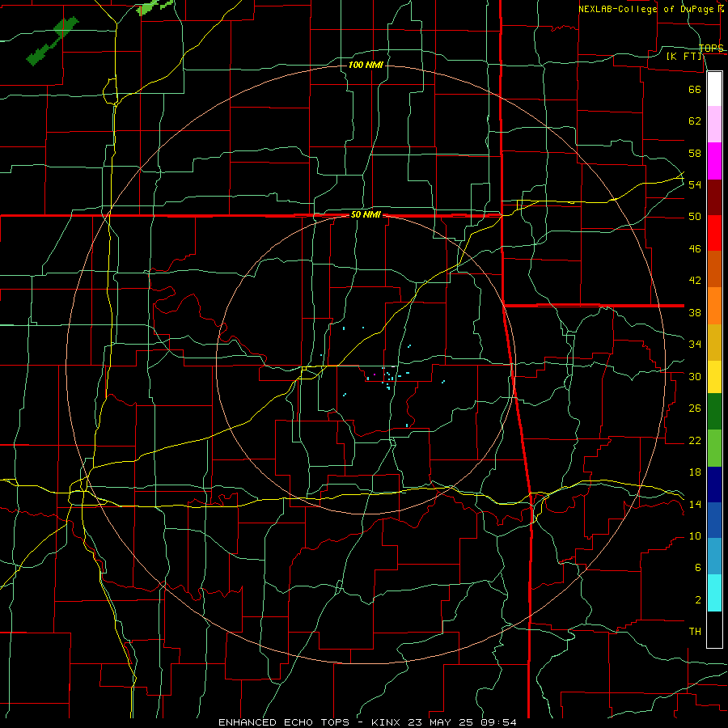Click the '38' legend value
Viewport: 728px width, 728px height.
point(695,312)
